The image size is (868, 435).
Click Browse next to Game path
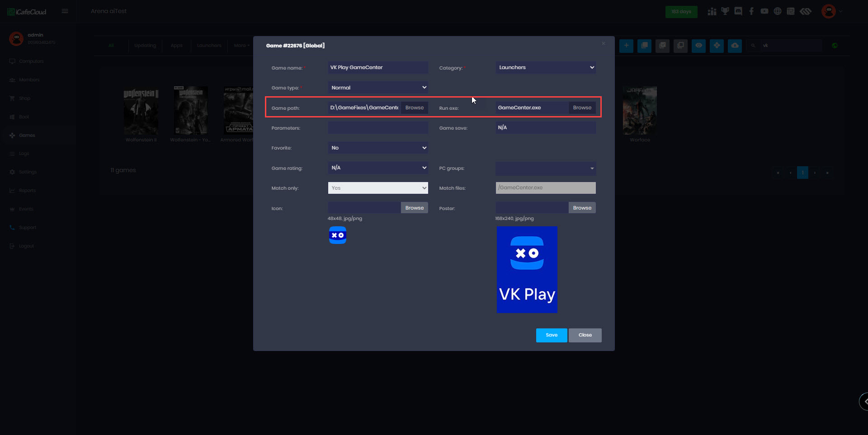coord(414,108)
